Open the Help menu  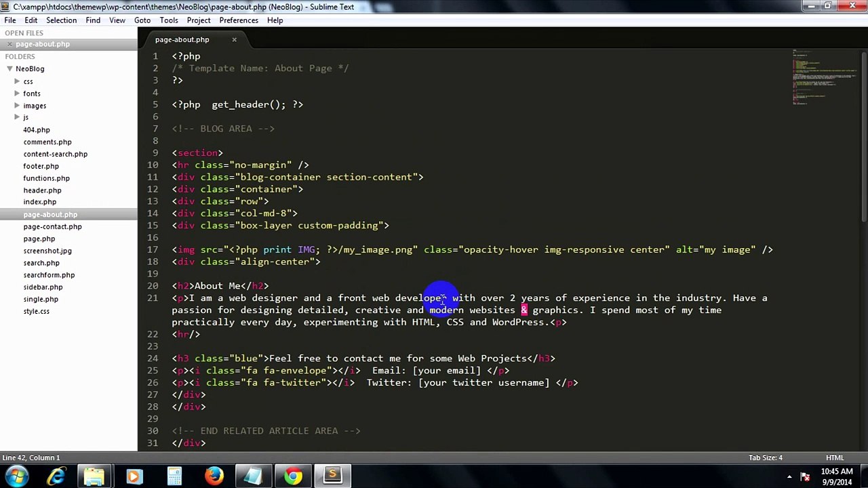click(275, 20)
